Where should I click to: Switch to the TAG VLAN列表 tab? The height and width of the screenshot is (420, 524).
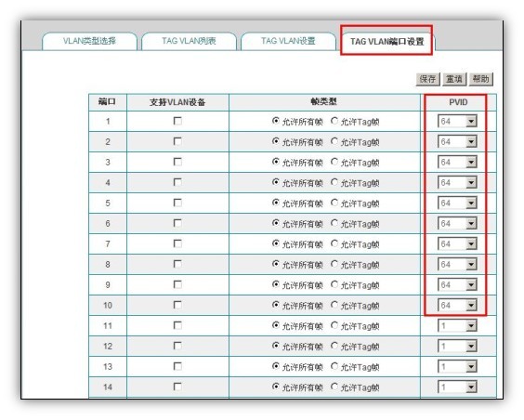click(x=189, y=41)
